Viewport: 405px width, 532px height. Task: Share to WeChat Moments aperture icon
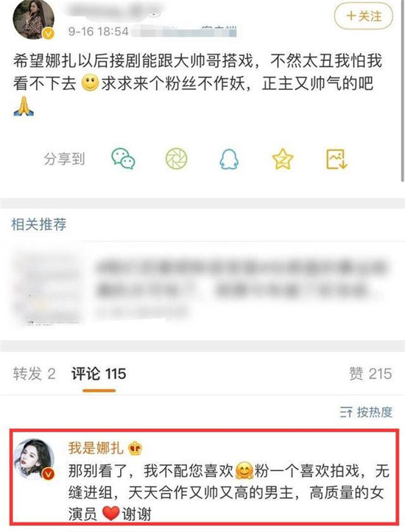tap(177, 158)
